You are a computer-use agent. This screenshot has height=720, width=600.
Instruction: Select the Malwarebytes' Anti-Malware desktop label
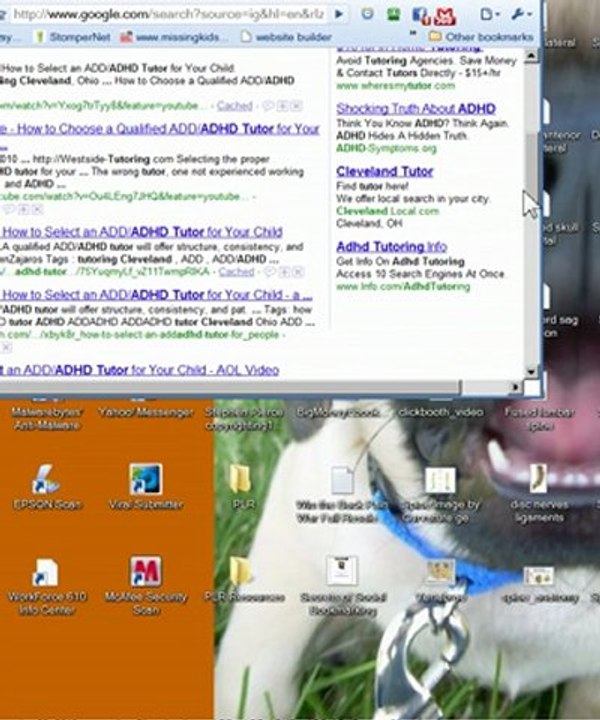click(46, 418)
